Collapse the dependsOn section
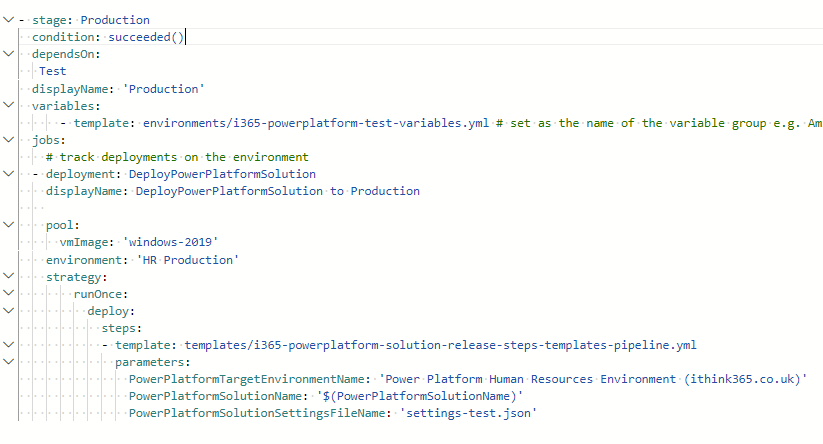 tap(8, 54)
